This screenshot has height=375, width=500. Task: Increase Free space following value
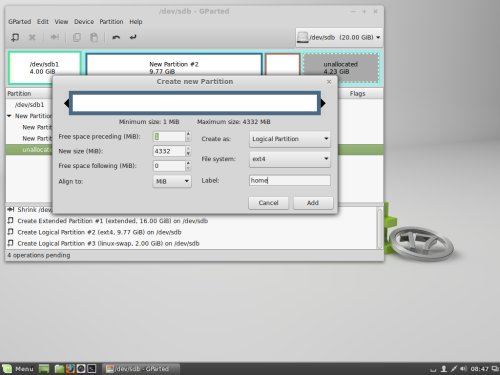coord(188,163)
